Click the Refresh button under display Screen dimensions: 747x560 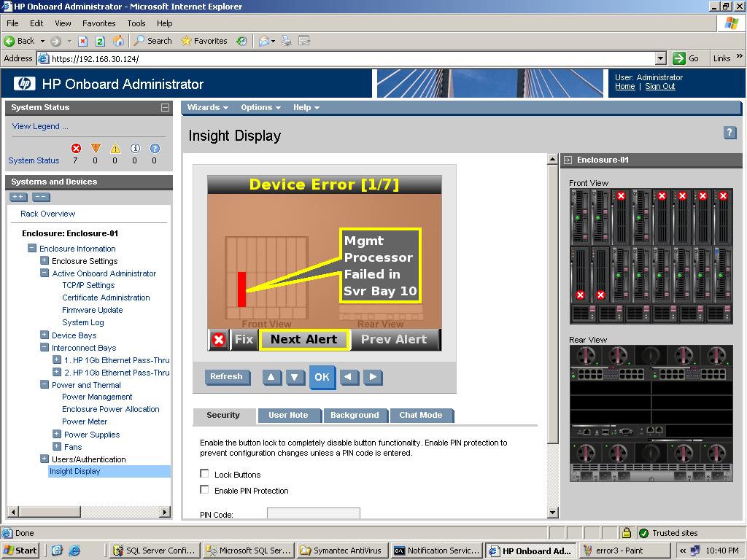[x=226, y=377]
